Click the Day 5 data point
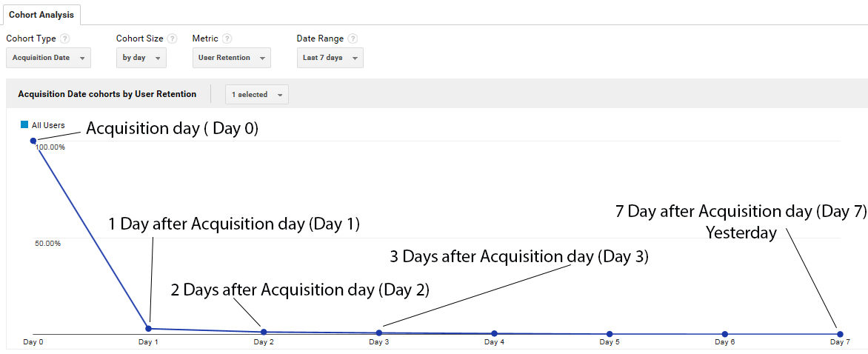Viewport: 868px width, 354px height. (x=610, y=334)
